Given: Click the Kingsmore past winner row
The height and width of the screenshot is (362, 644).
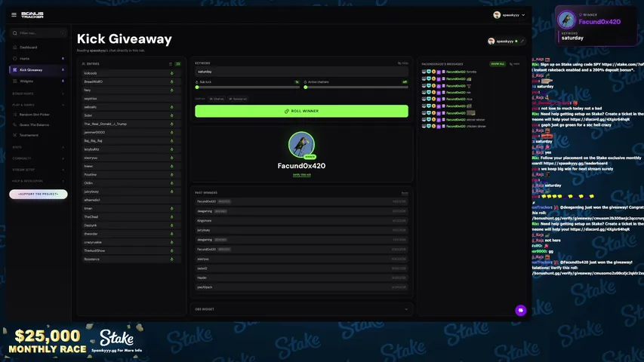Looking at the screenshot, I should click(x=301, y=221).
